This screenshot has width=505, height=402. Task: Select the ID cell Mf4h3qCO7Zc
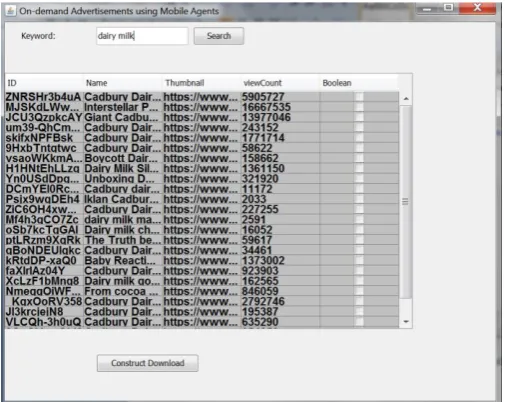tap(44, 220)
